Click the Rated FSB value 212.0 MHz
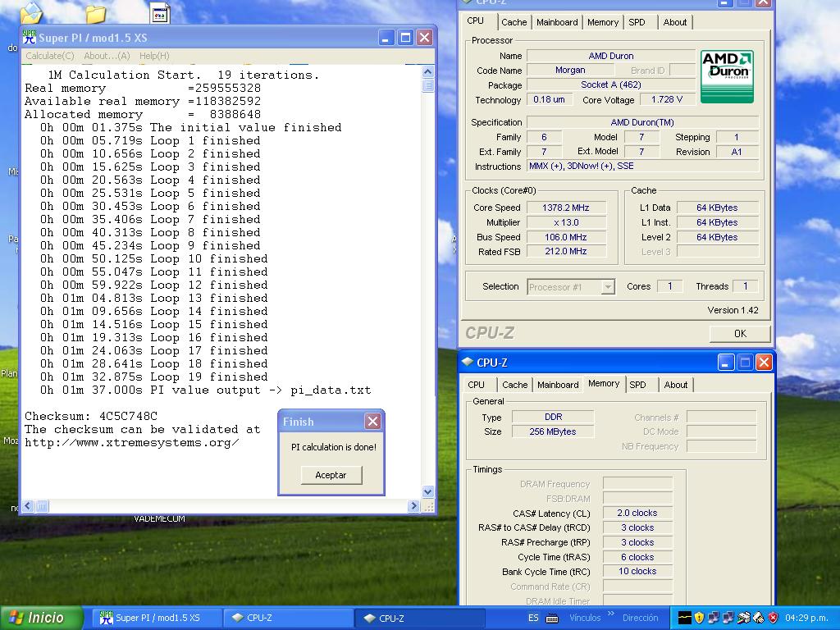Viewport: 840px width, 630px height. click(x=566, y=251)
